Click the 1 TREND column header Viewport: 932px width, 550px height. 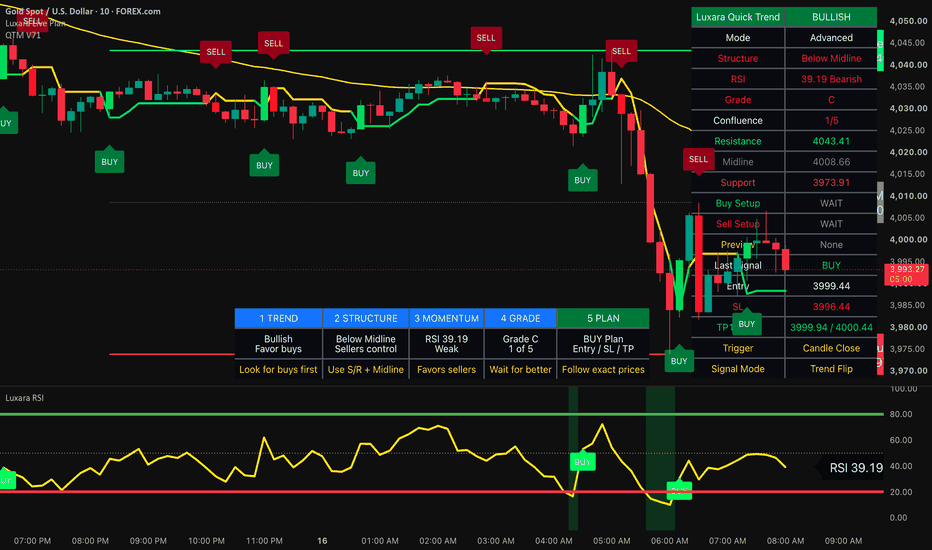tap(278, 318)
